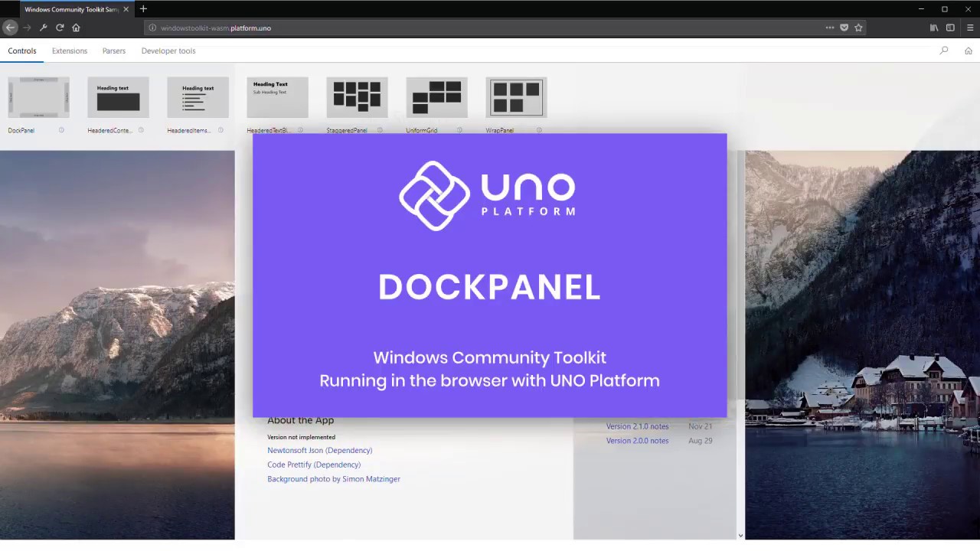Click the Nov 21 release date
The width and height of the screenshot is (980, 551).
(700, 427)
